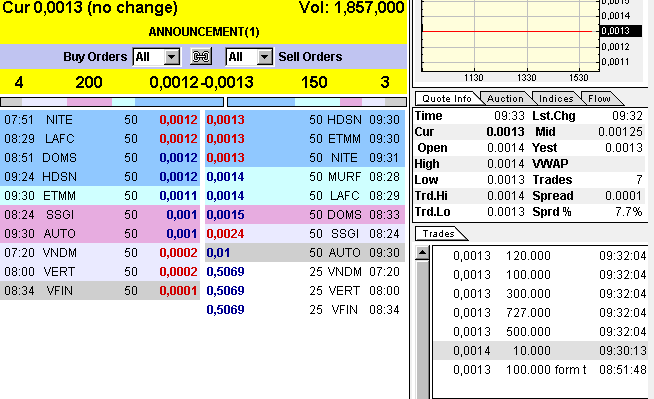The width and height of the screenshot is (654, 399).
Task: Click the trades list scroll-up arrow
Action: coord(422,252)
